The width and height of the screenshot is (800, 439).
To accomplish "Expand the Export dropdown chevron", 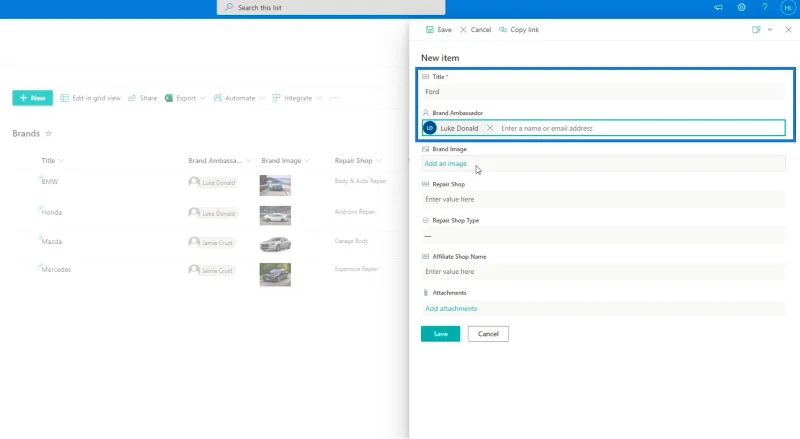I will (203, 98).
